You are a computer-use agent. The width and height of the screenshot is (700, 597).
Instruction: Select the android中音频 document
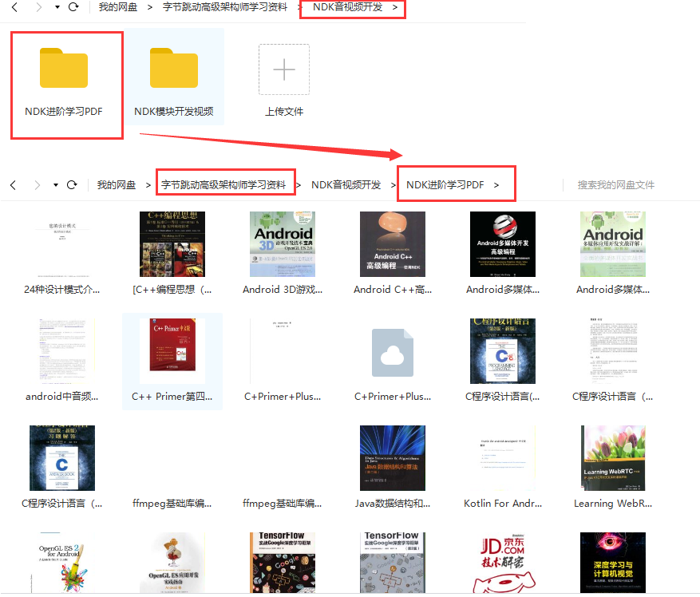[x=62, y=360]
